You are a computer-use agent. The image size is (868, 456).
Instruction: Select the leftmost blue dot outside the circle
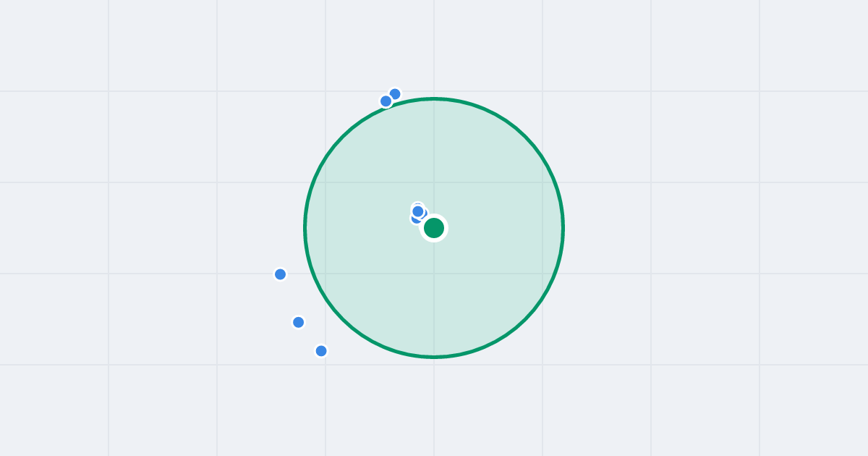(281, 274)
